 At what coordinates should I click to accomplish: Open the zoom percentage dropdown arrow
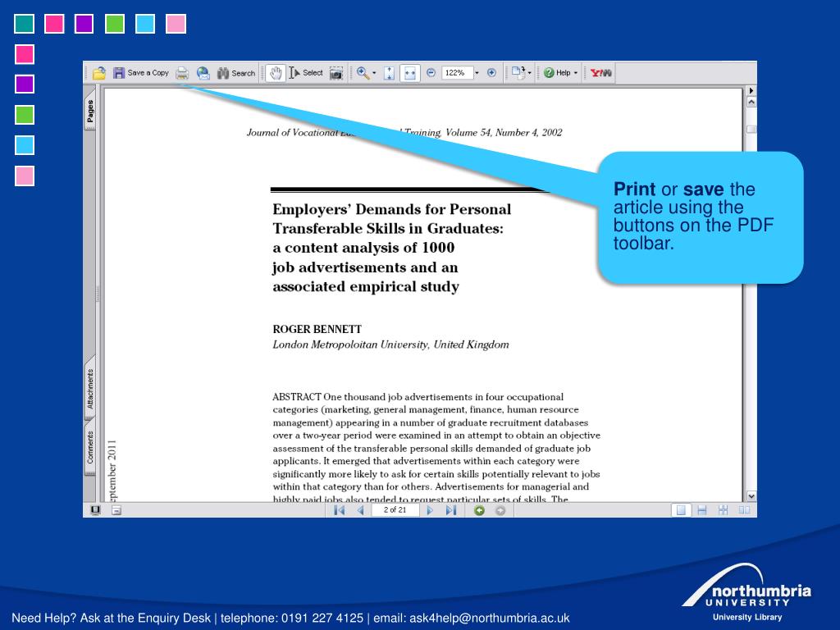pyautogui.click(x=477, y=72)
